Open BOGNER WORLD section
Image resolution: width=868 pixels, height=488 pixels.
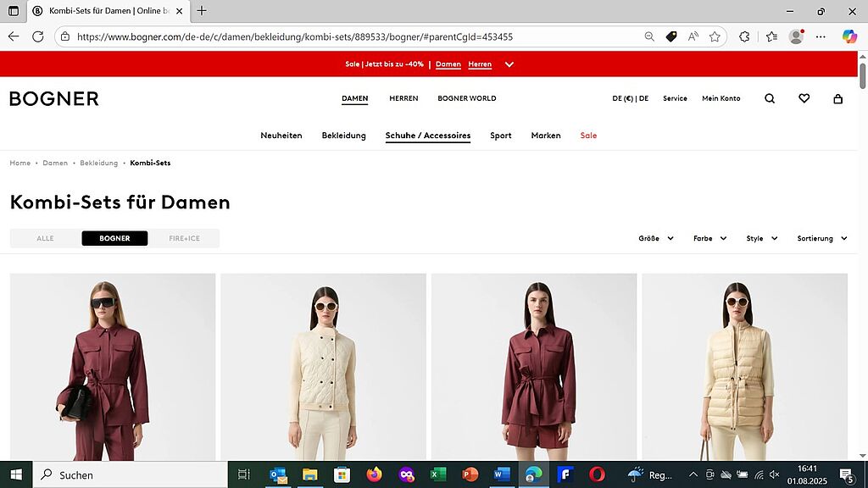pos(467,98)
